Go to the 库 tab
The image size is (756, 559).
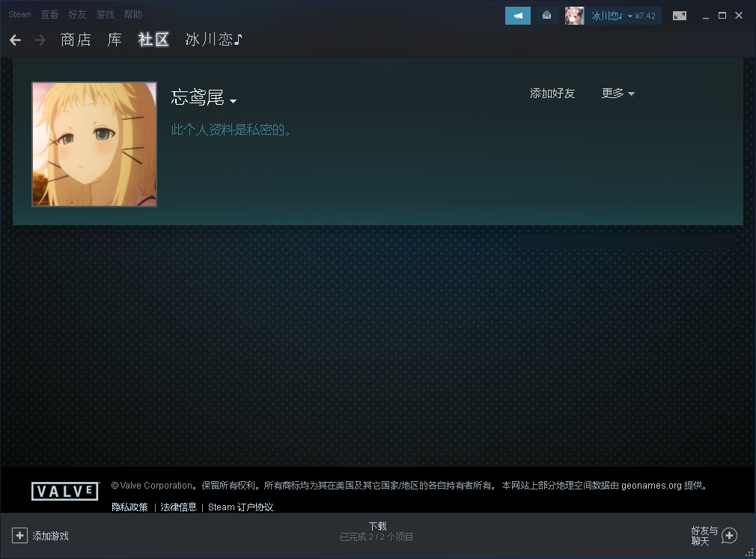point(115,40)
